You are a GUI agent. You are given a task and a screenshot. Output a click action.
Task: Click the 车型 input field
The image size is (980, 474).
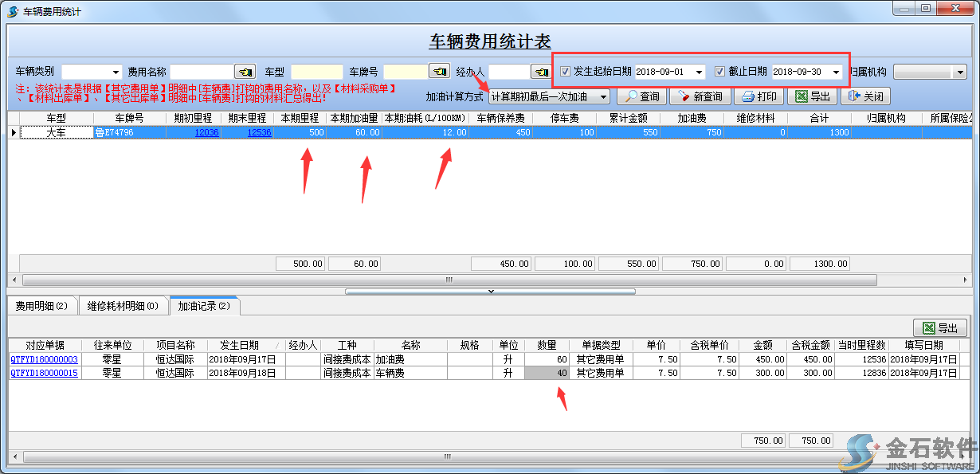click(316, 72)
